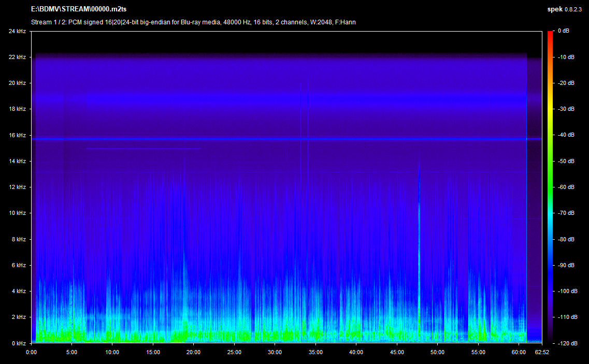The height and width of the screenshot is (364, 589).
Task: Click the 0 dB label on color scale
Action: [x=564, y=31]
